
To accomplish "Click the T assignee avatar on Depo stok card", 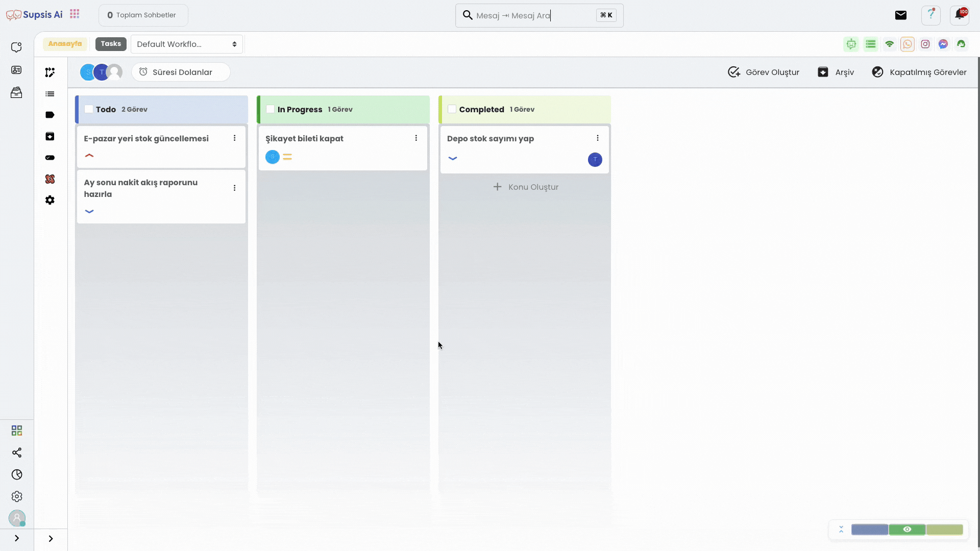I will pyautogui.click(x=595, y=160).
